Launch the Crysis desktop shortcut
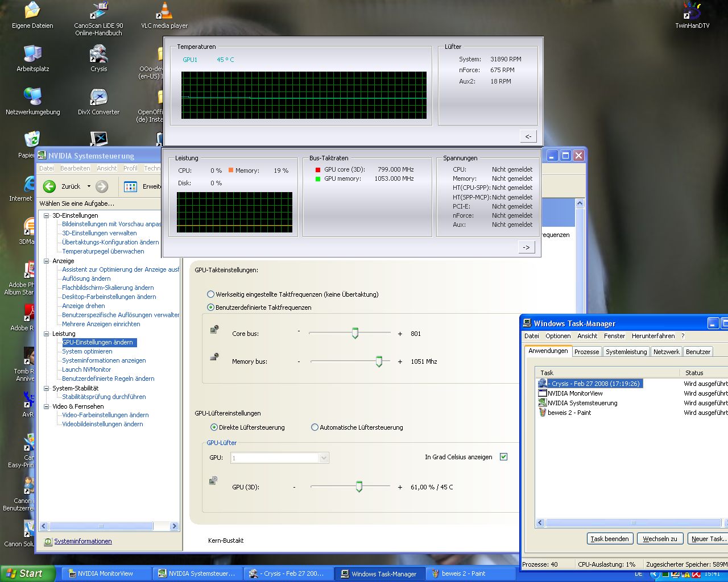Image resolution: width=728 pixels, height=582 pixels. click(98, 59)
